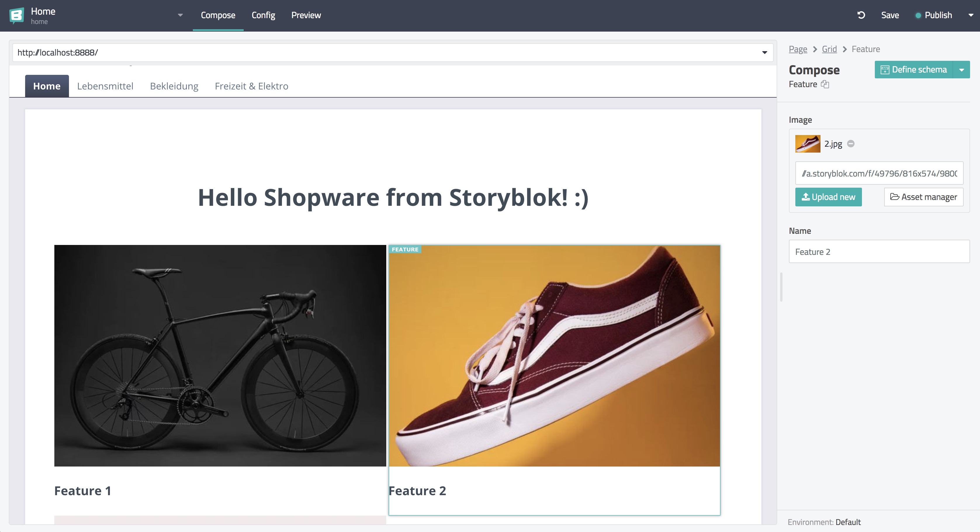Click the FEATURE label tag on the block
The image size is (980, 532).
[405, 250]
